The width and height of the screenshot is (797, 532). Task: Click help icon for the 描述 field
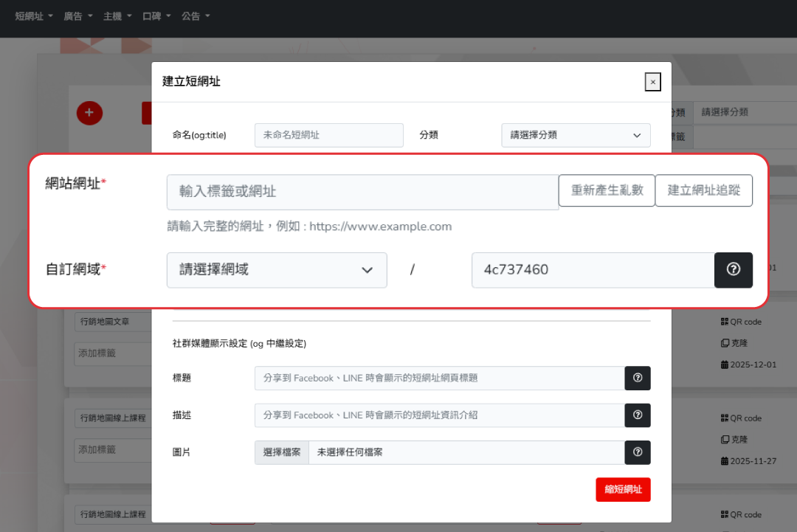(x=638, y=415)
